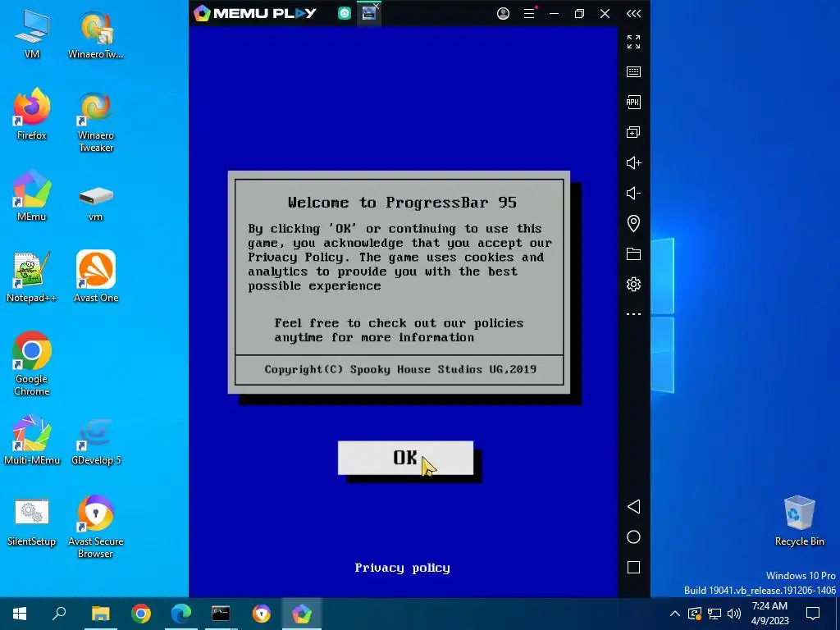Image resolution: width=840 pixels, height=630 pixels.
Task: Tap the Android recent apps square button
Action: [x=634, y=568]
